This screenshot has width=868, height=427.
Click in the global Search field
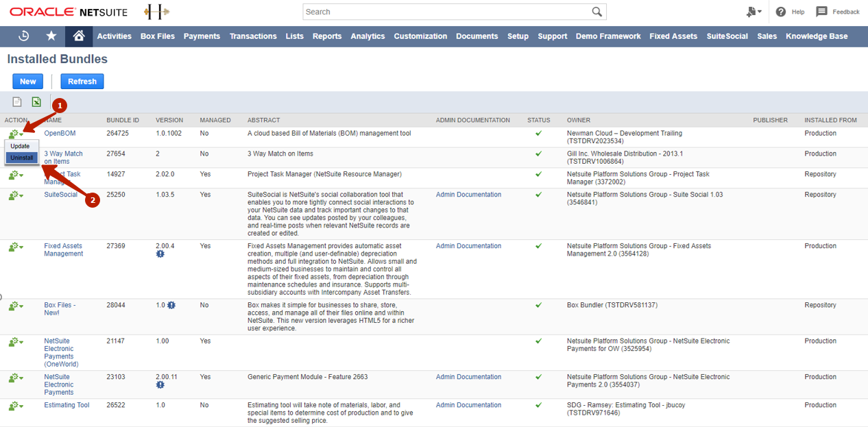pyautogui.click(x=447, y=12)
